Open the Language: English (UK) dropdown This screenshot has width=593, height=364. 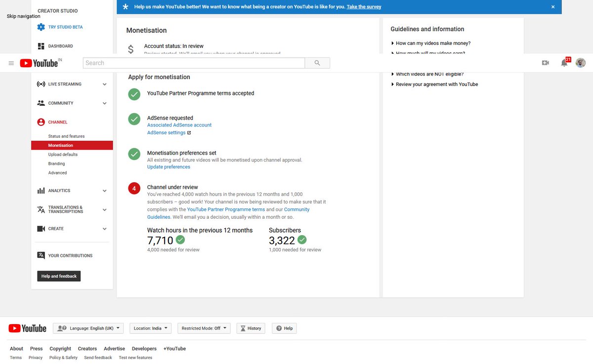tap(88, 328)
